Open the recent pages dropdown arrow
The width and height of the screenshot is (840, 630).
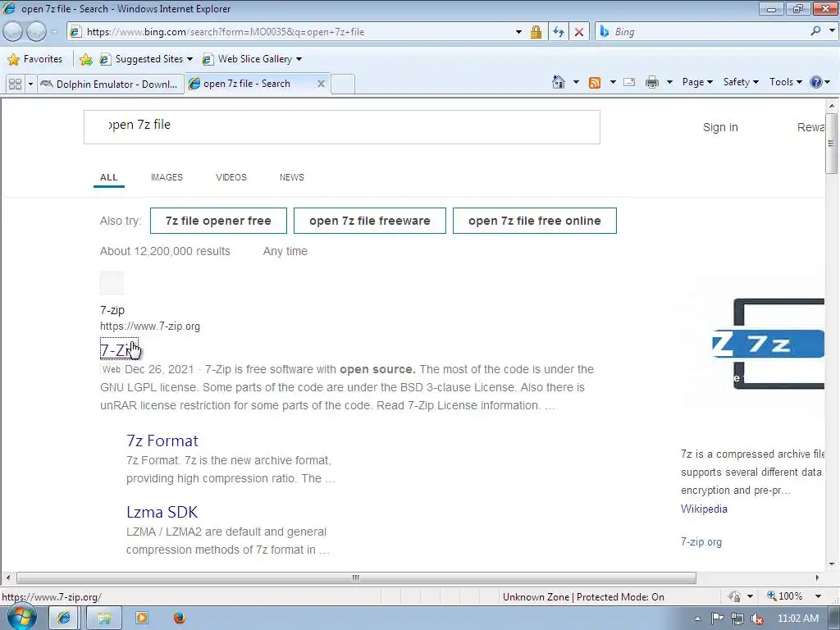pyautogui.click(x=54, y=32)
